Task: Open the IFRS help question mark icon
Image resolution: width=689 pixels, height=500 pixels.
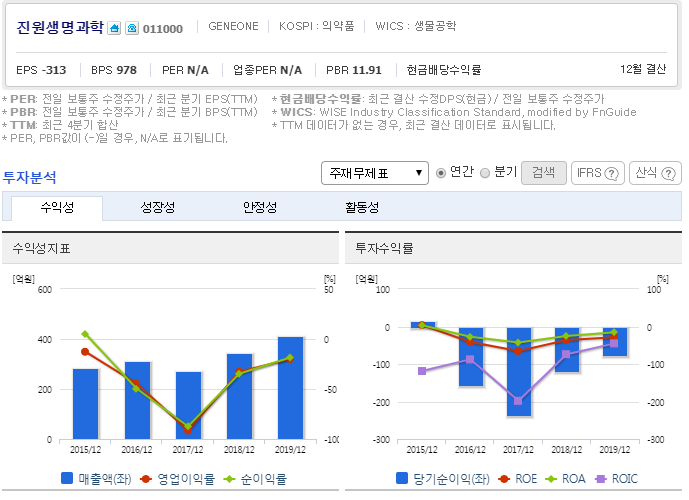Action: pos(611,174)
